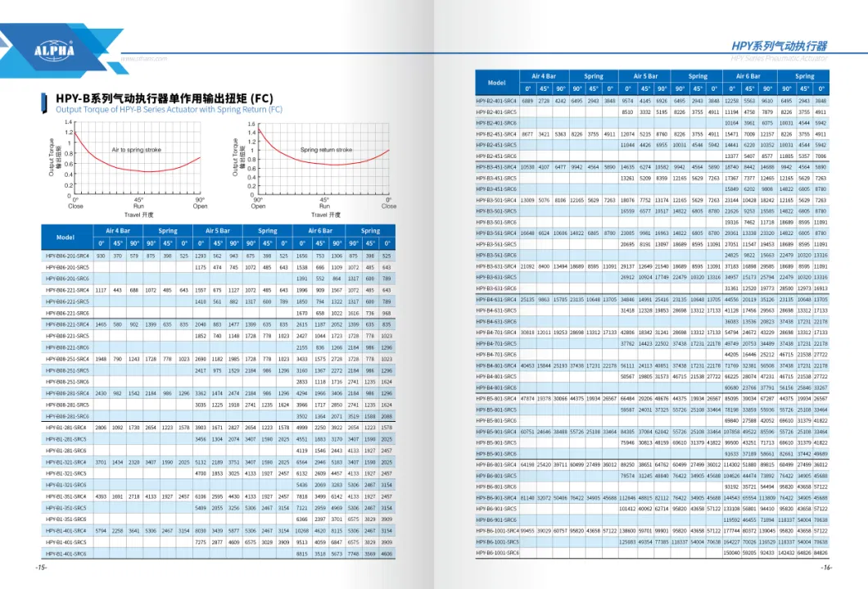Viewport: 868px width, 589px height.
Task: Select the 'HPY-B3-501-SRC4' model cell
Action: 496,201
